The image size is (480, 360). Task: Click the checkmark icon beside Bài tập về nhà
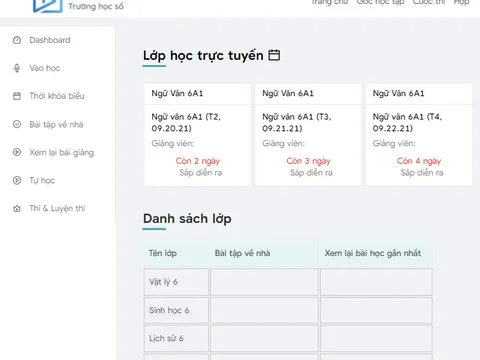[17, 124]
